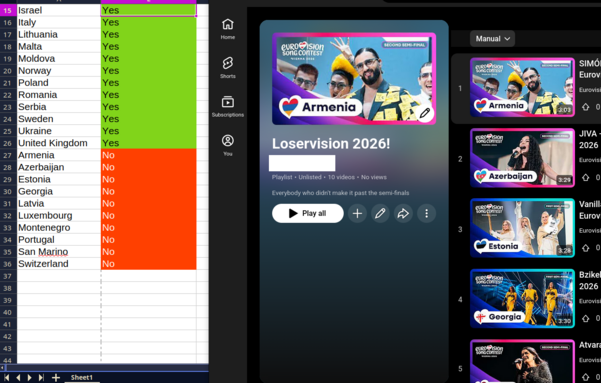Click the red No cell next to Armenia
The width and height of the screenshot is (601, 383).
pos(149,155)
